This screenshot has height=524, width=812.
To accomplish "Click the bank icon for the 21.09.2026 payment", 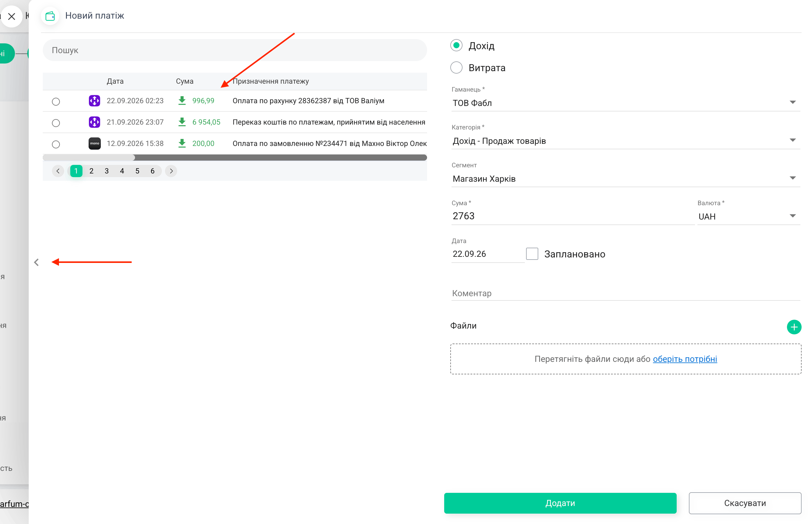I will point(94,122).
